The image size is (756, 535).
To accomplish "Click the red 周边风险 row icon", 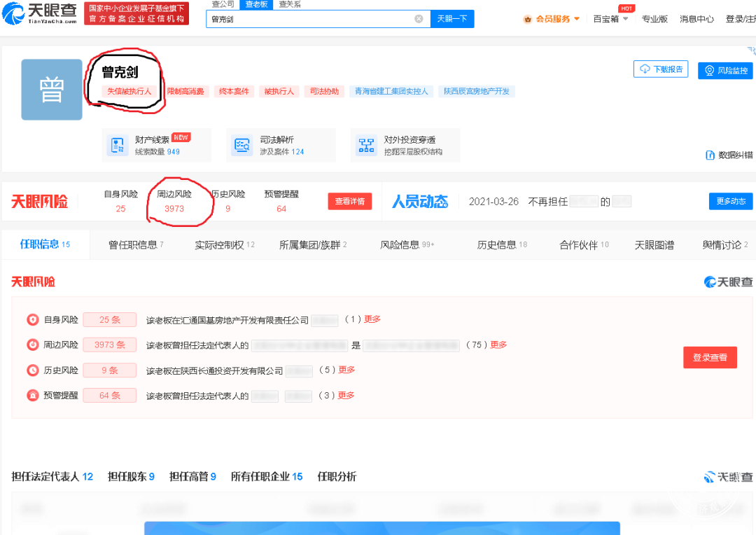I will [x=33, y=345].
